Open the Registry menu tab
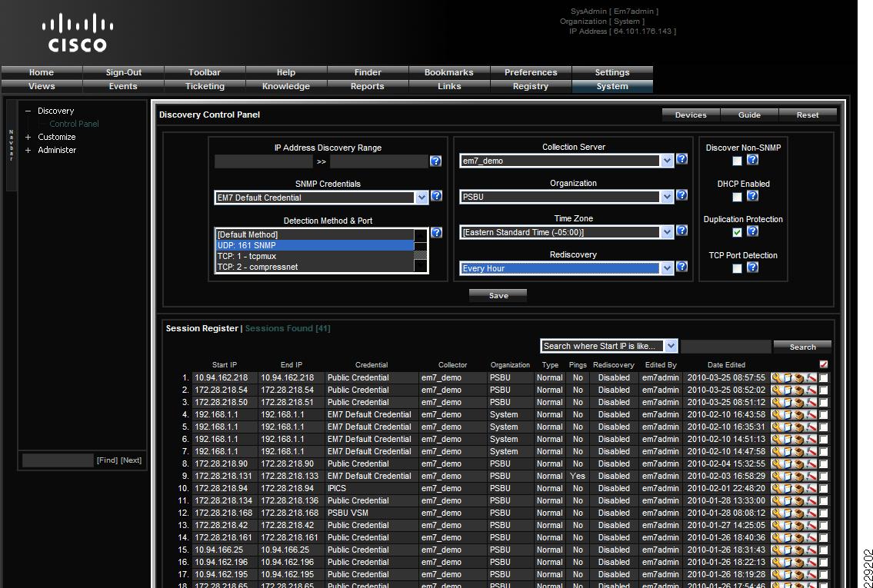Screen dimensions: 873x588 [x=531, y=86]
